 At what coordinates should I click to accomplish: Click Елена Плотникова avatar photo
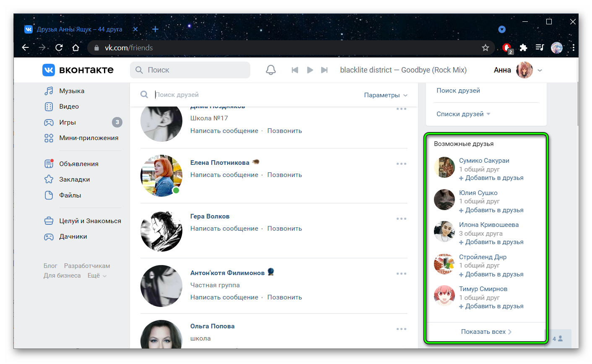point(161,176)
